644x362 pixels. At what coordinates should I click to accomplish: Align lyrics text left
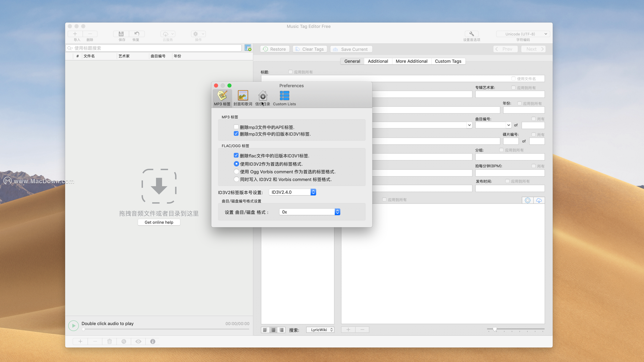click(x=265, y=330)
